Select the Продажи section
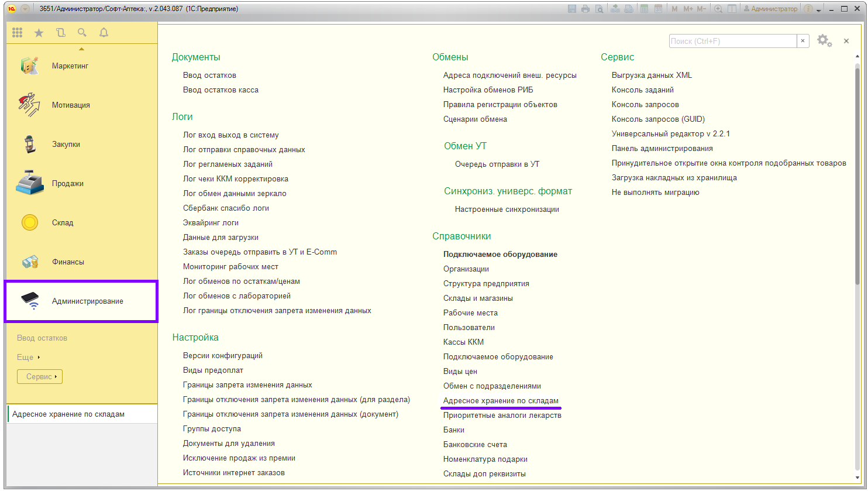Viewport: 868px width, 491px height. [67, 184]
